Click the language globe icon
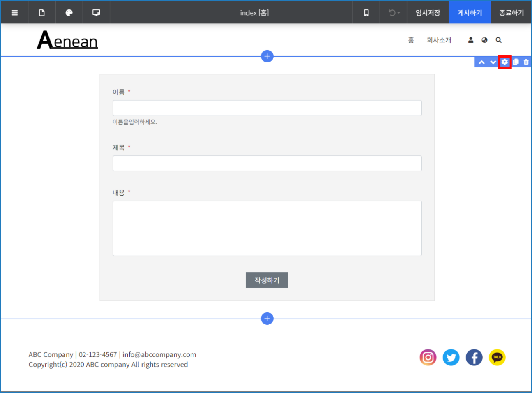 tap(484, 40)
